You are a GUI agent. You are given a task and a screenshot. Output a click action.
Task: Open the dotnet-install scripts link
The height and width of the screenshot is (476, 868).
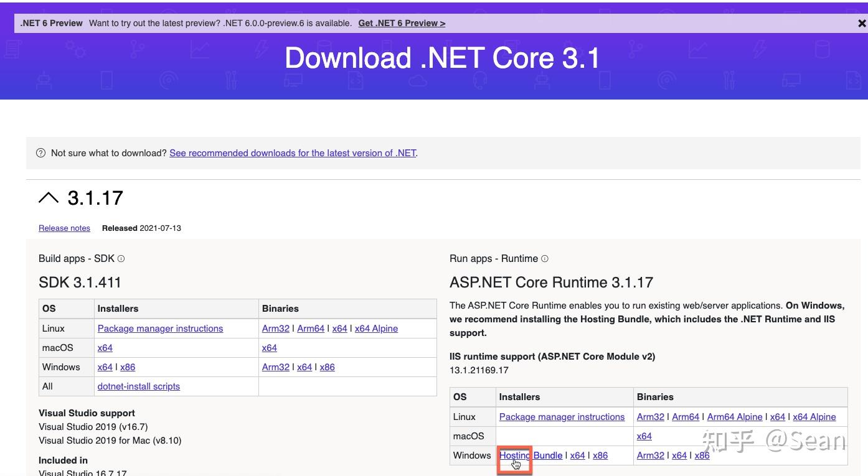139,386
